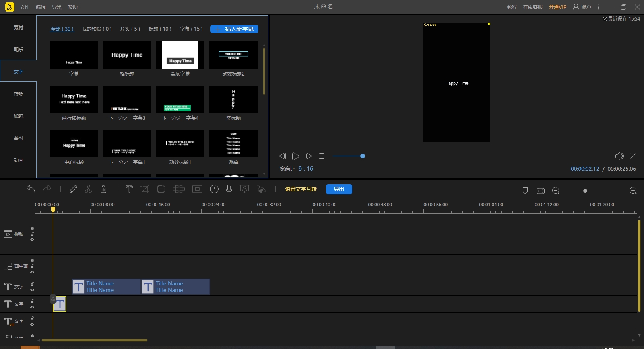Mute the 视频 track audio
Viewport: 644px width, 349px height.
(x=32, y=228)
